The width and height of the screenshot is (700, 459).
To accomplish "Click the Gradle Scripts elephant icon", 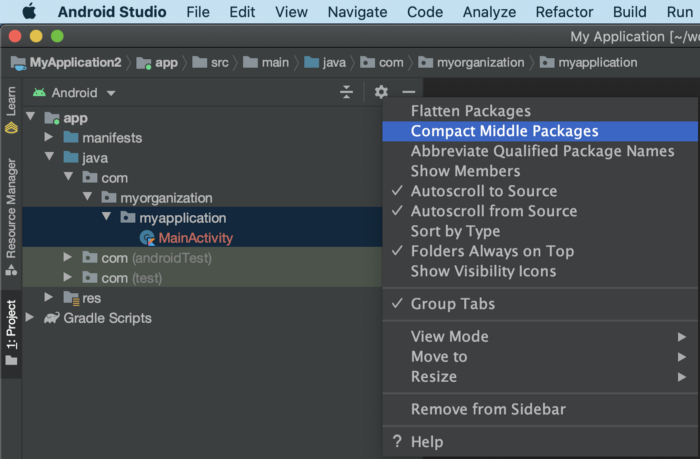I will 51,318.
